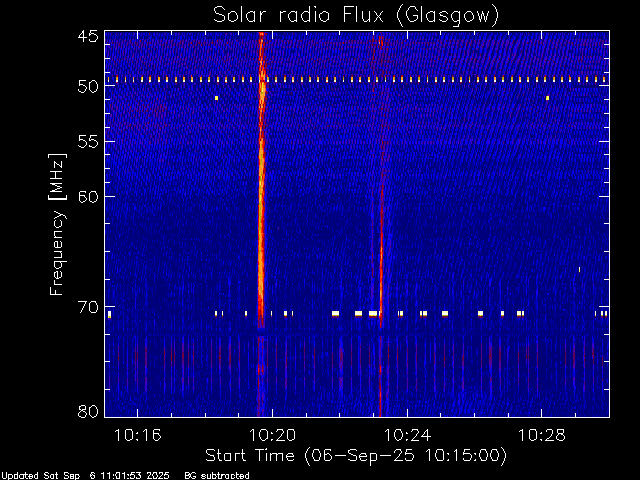
Task: Click the thin radio burst near 10:23
Action: [381, 229]
